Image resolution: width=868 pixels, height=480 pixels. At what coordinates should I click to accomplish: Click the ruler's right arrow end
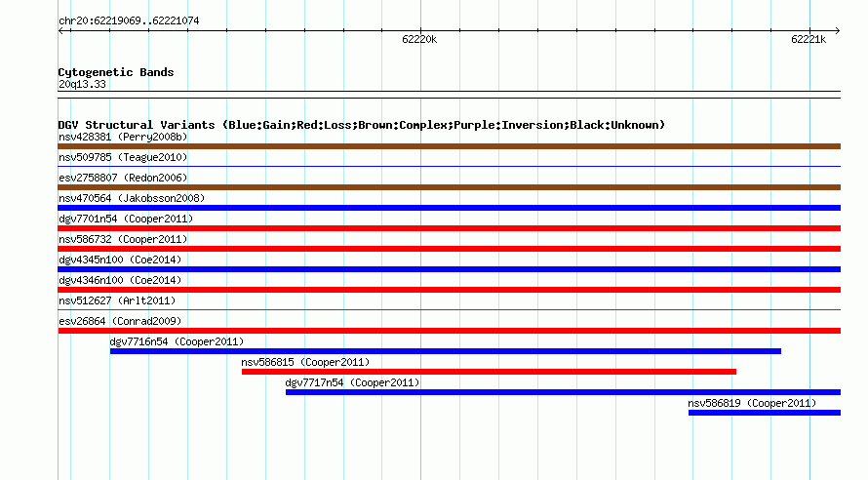coord(837,30)
